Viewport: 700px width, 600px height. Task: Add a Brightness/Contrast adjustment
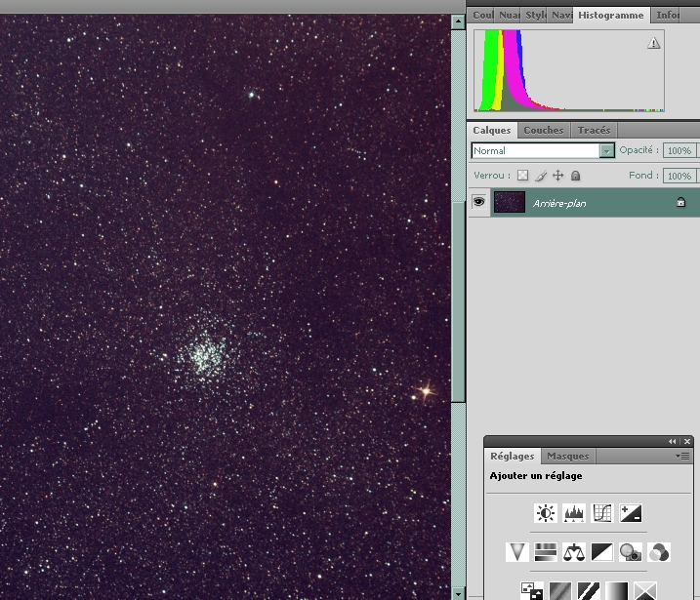(x=546, y=513)
